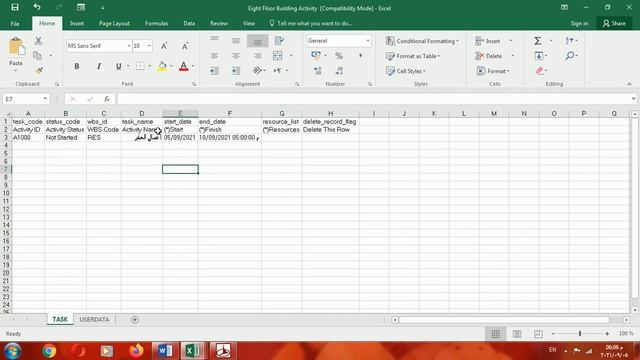Image resolution: width=640 pixels, height=360 pixels.
Task: Open the font name dropdown
Action: click(129, 46)
